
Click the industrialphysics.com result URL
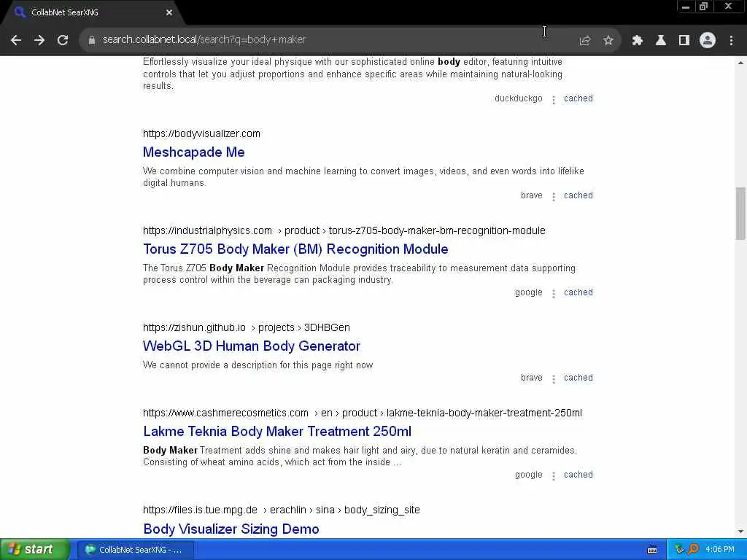click(344, 231)
